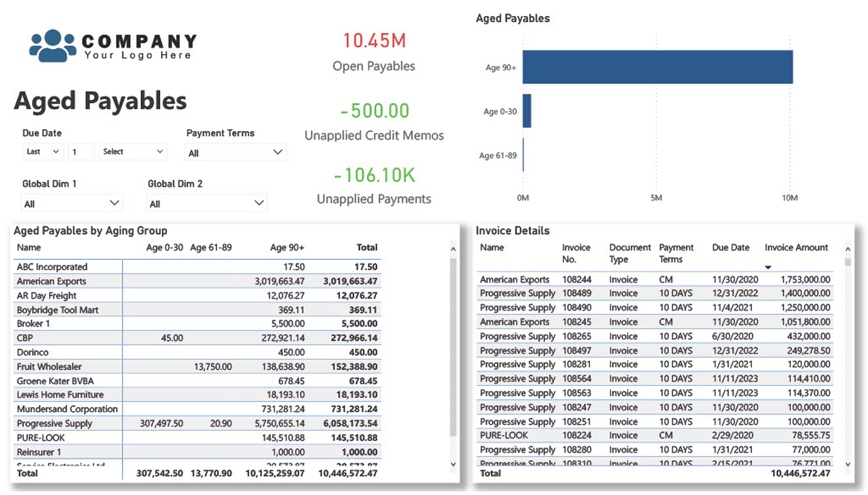
Task: Click the 10.45M Open Payables card
Action: point(374,53)
